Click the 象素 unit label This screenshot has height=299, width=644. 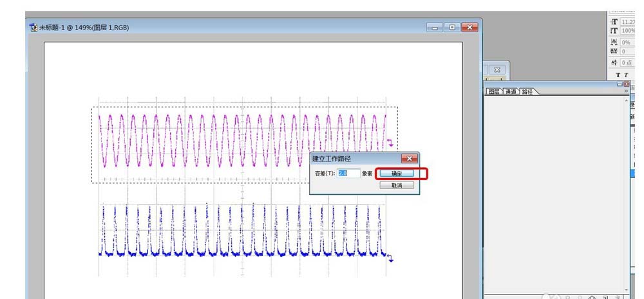click(367, 174)
